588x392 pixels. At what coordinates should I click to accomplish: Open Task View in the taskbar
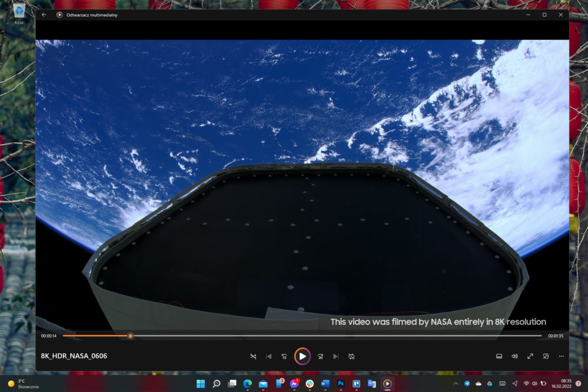point(232,383)
